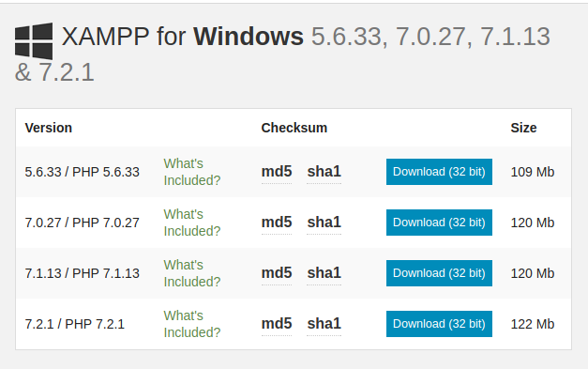Show sha1 checksum for 7.1.13

click(324, 273)
